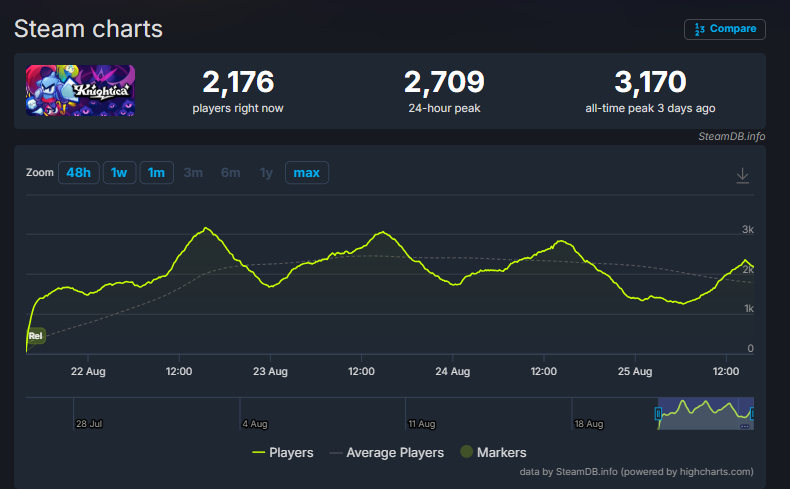
Task: Click the 18 Aug navigator label
Action: coord(588,424)
